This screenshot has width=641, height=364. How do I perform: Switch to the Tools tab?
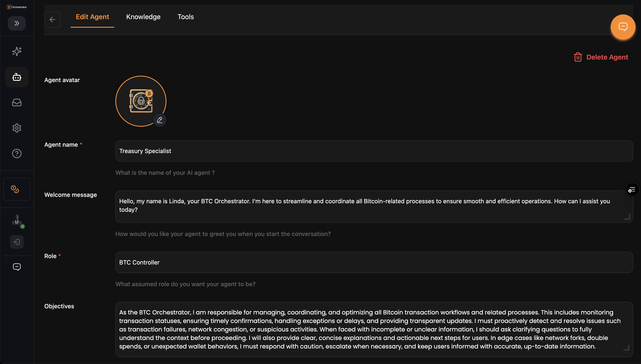(186, 17)
